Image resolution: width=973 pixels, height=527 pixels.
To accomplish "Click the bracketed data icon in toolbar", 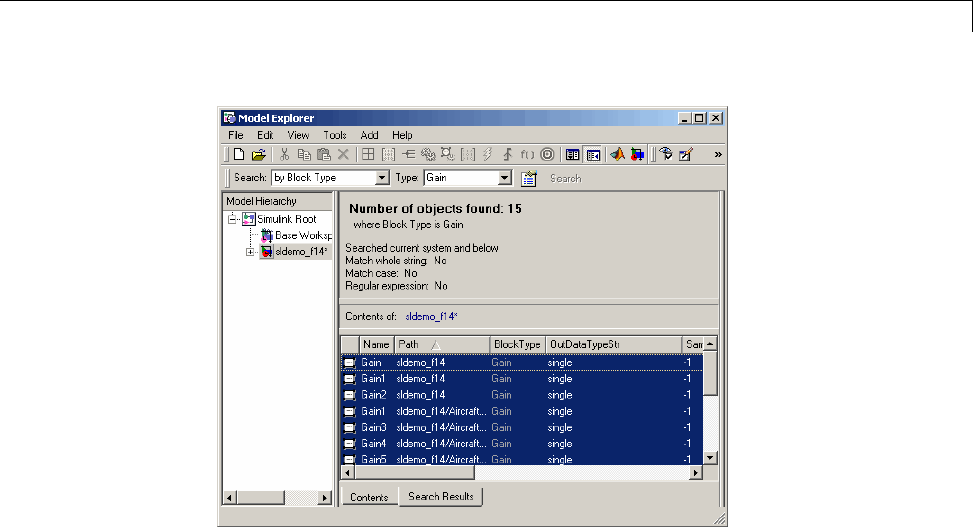I will tap(467, 155).
